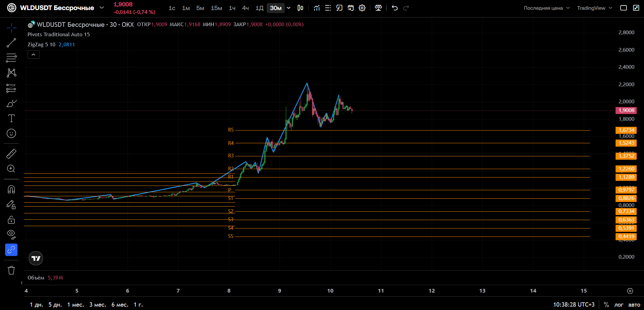Click the 1,9008 current price label

tap(626, 110)
